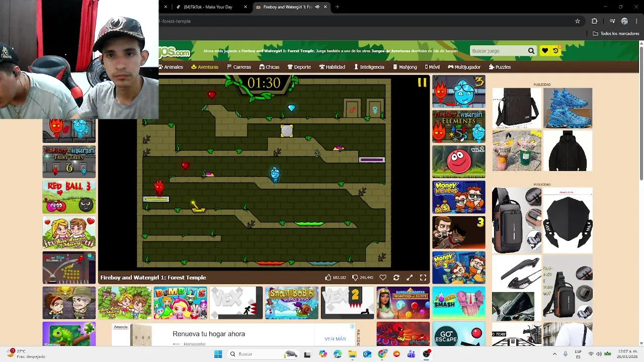The width and height of the screenshot is (644, 362).
Task: Open the Smash game thumbnail
Action: [459, 303]
